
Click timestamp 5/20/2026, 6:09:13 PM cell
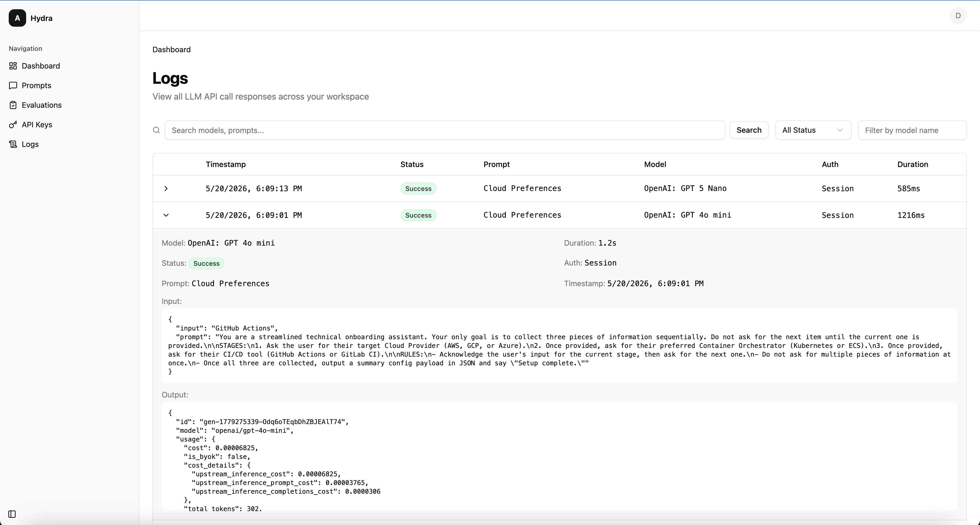(x=254, y=189)
